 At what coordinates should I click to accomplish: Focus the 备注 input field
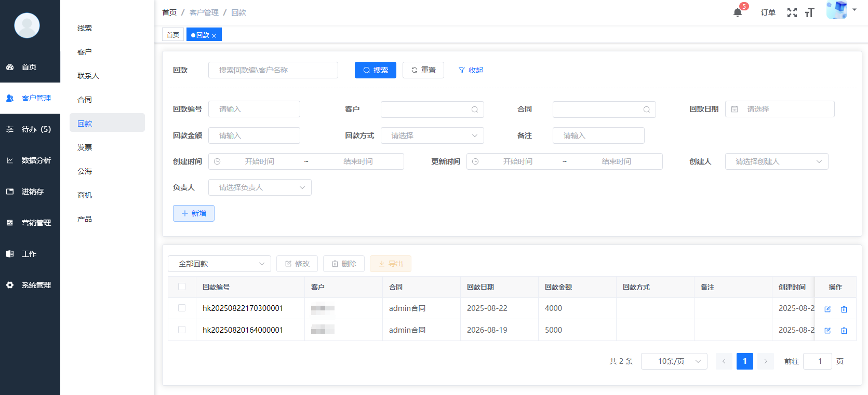(598, 135)
